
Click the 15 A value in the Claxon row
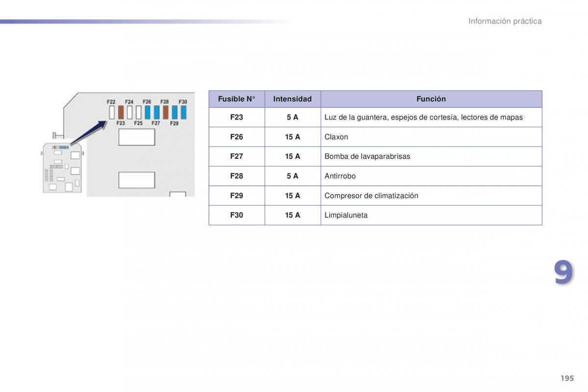(293, 137)
